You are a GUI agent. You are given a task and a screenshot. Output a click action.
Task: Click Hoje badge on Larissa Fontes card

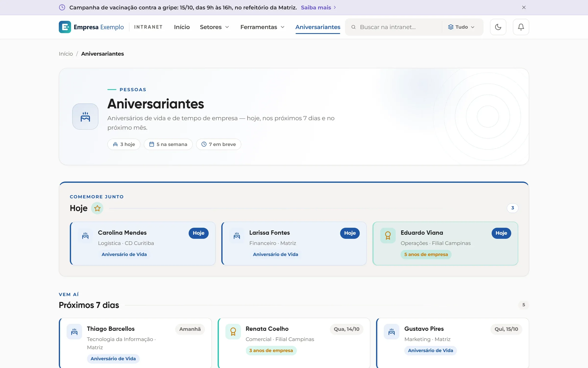[350, 233]
